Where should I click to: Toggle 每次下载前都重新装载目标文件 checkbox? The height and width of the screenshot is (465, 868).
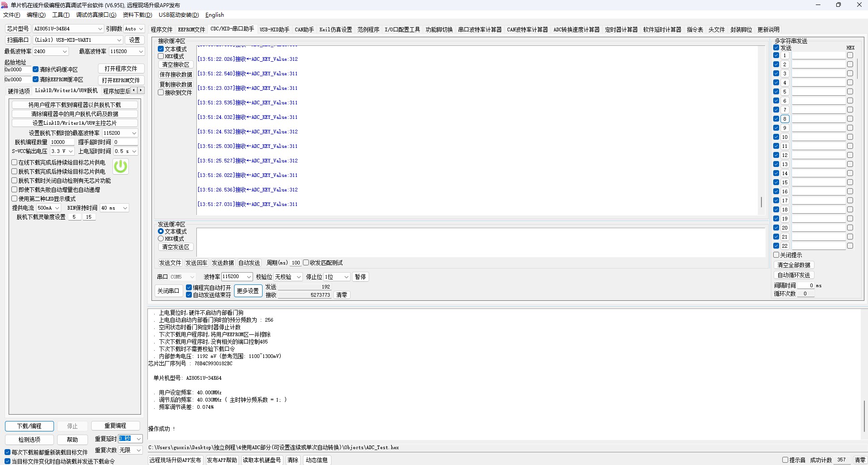point(8,452)
